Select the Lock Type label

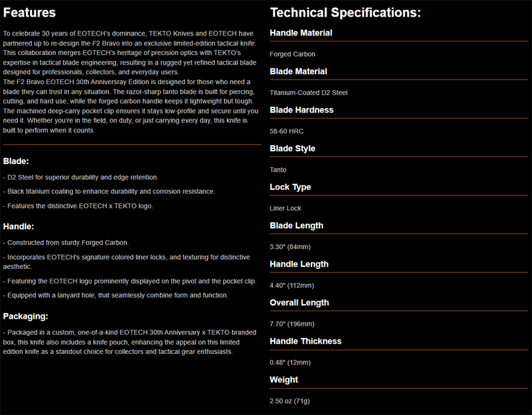[290, 187]
